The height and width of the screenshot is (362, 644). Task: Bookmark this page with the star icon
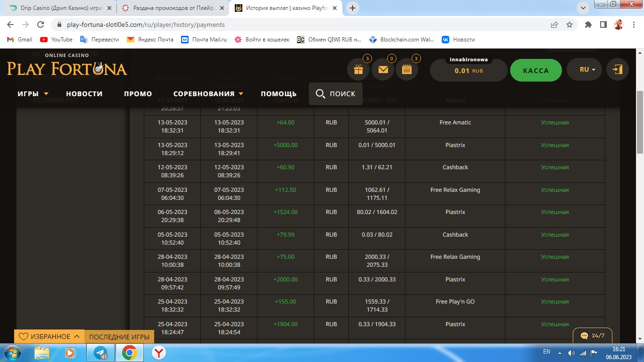click(x=570, y=25)
